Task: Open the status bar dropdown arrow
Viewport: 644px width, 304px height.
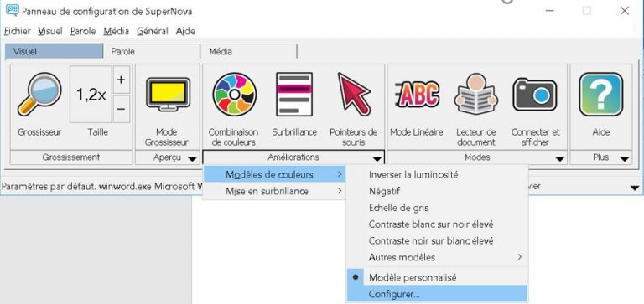Action: [x=635, y=188]
